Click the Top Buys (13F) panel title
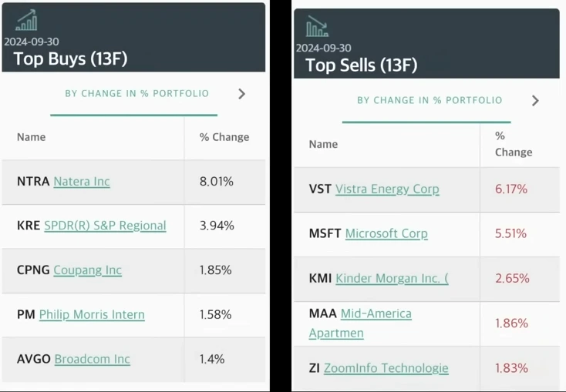566x392 pixels. tap(70, 59)
